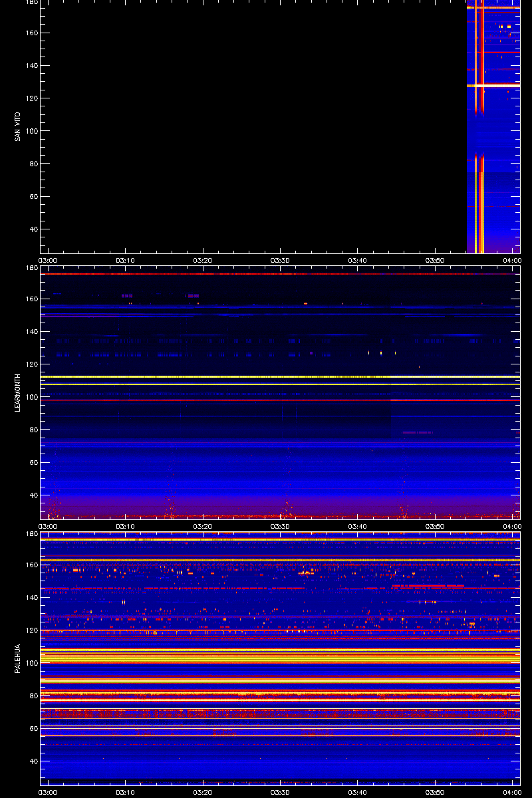Click 03:00 time label below Palehua plot
532x798 pixels.
pos(48,792)
